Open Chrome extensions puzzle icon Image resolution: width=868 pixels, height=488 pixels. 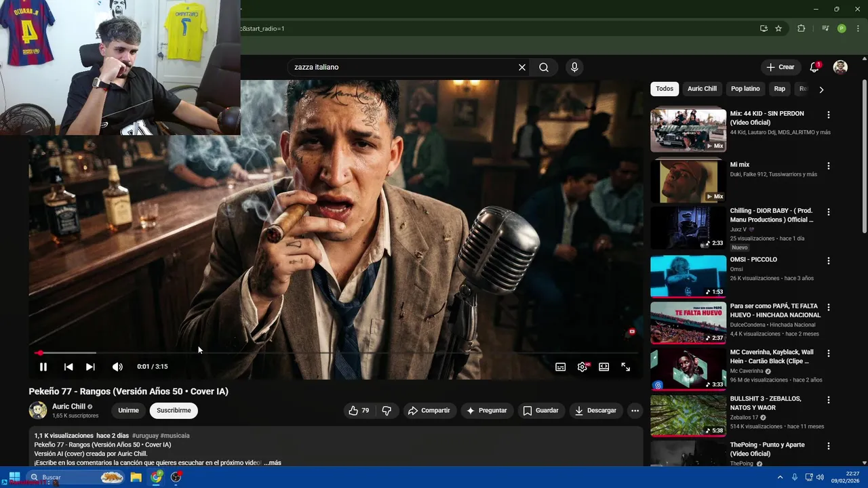(x=802, y=28)
